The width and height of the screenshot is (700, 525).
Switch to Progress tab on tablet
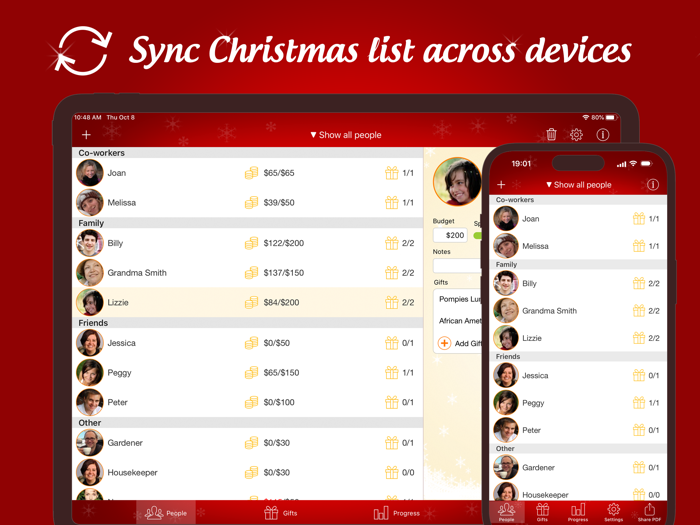tap(396, 513)
